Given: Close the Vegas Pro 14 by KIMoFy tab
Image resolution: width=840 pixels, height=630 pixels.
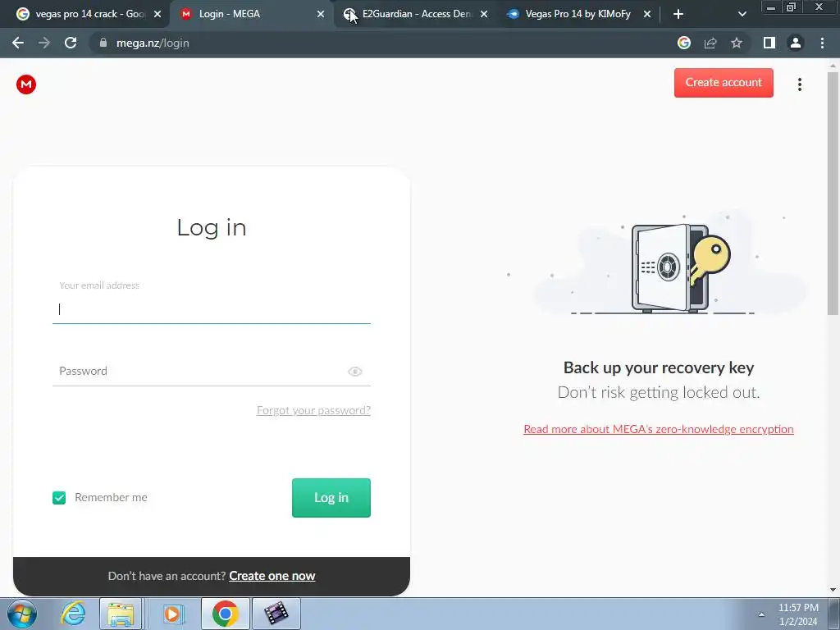Looking at the screenshot, I should 647,14.
